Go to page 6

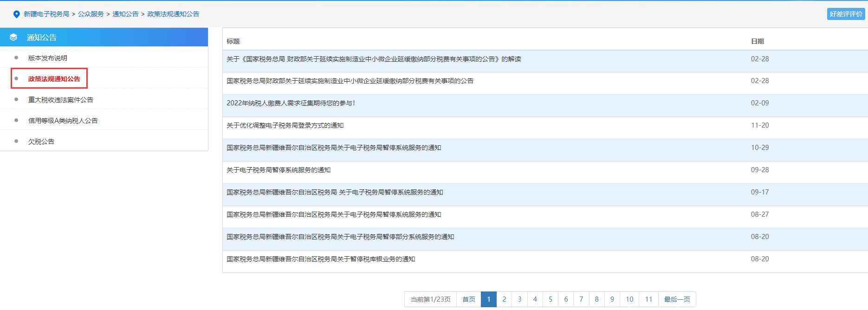pos(566,299)
